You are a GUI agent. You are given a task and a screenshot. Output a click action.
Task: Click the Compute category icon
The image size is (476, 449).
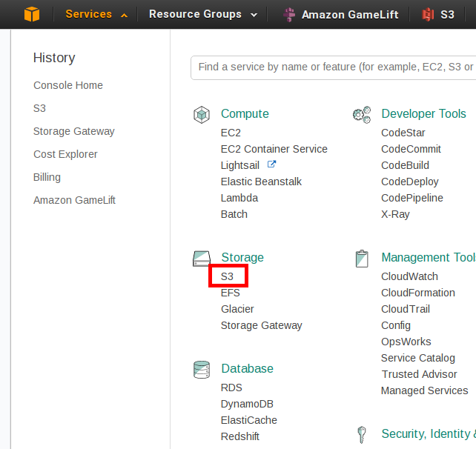201,114
